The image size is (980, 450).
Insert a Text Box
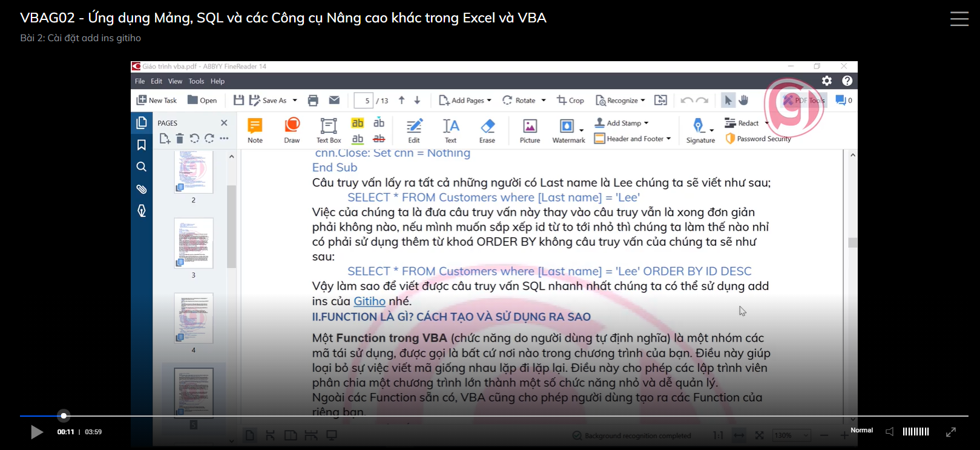(329, 131)
